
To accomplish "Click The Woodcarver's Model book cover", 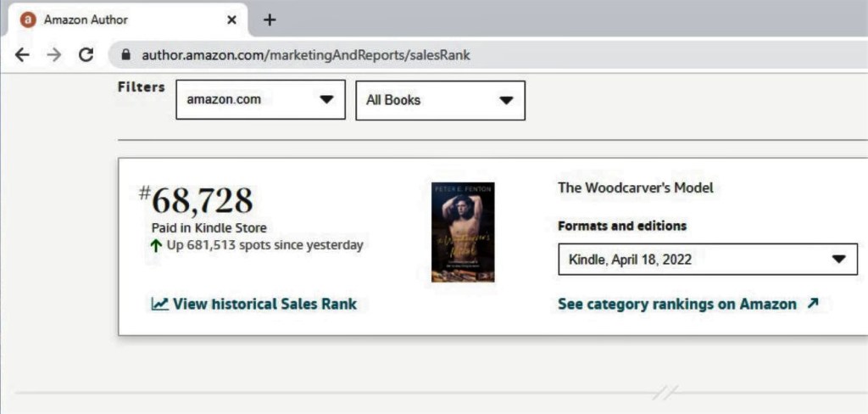I will click(463, 232).
